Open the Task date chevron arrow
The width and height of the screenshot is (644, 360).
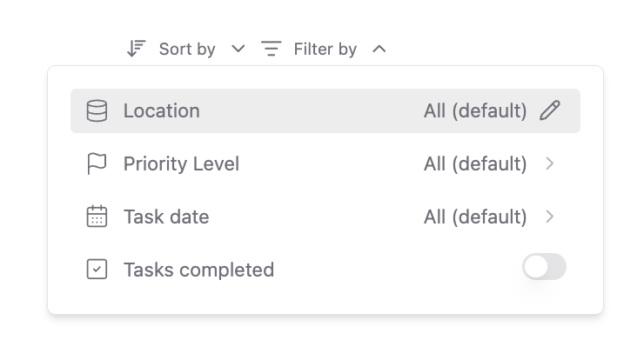(x=550, y=217)
